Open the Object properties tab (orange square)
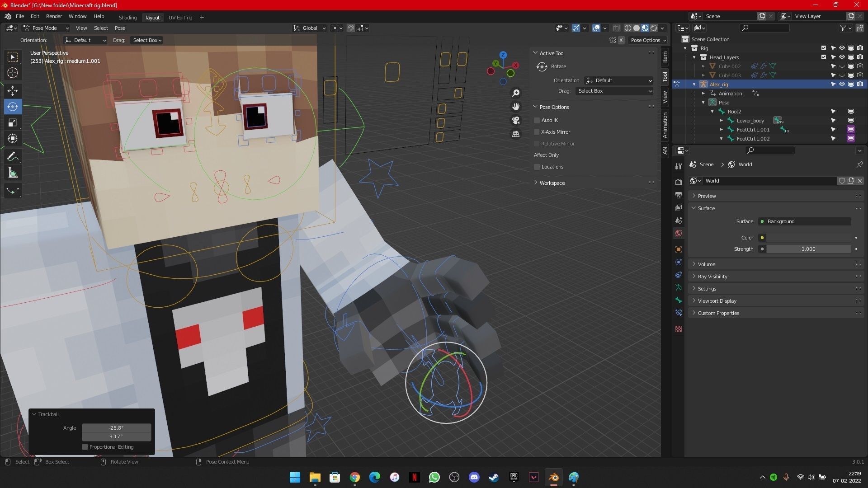 pyautogui.click(x=678, y=249)
